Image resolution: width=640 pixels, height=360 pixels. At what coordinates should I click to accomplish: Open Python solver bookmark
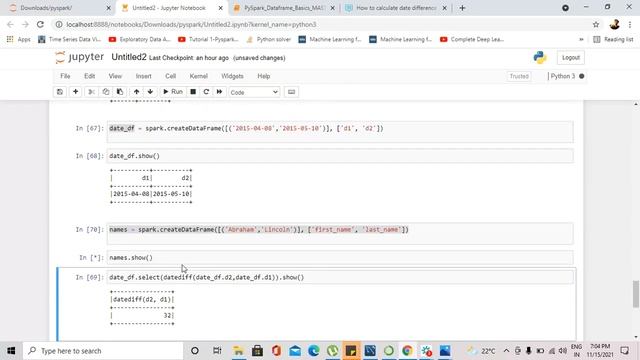(x=269, y=39)
